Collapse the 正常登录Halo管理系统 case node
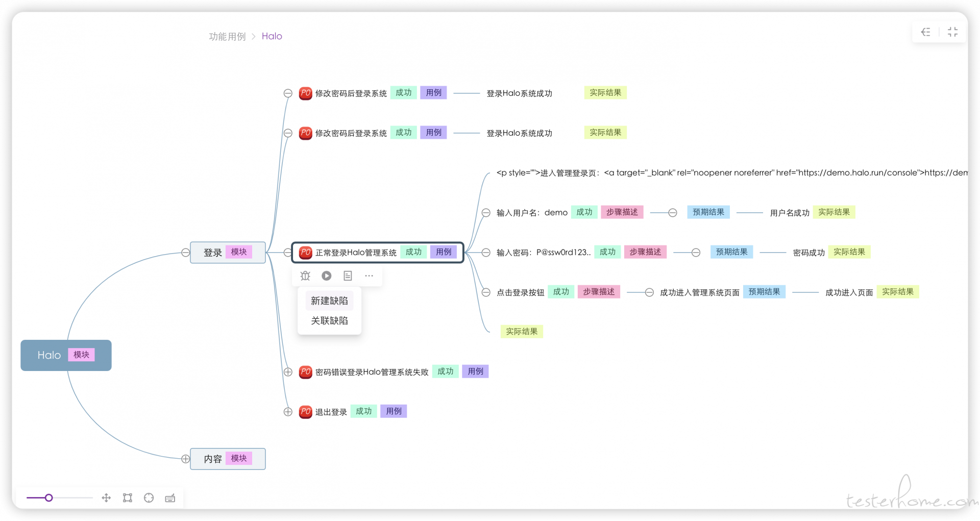This screenshot has height=521, width=980. [x=288, y=253]
